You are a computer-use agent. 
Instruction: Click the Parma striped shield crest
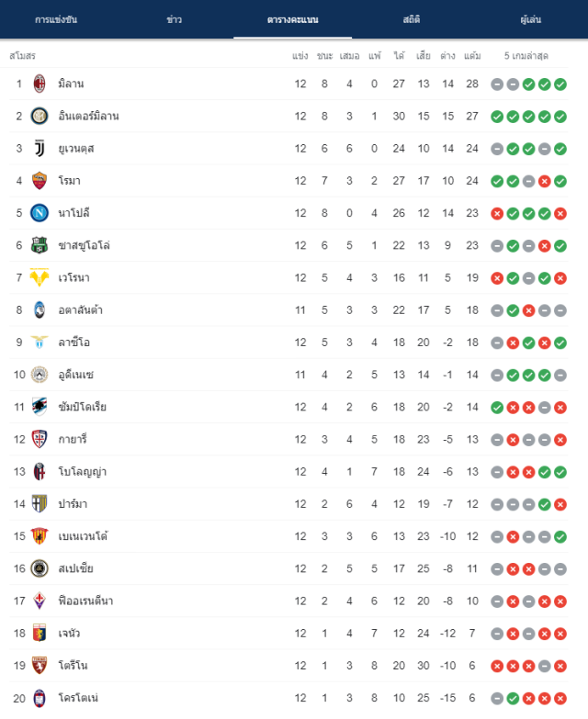pyautogui.click(x=40, y=504)
